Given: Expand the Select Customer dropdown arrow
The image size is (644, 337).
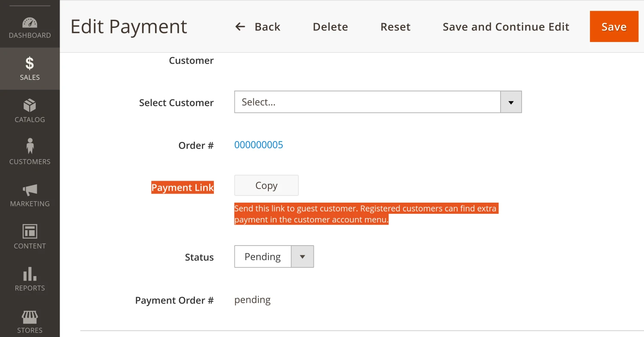Looking at the screenshot, I should [x=511, y=102].
